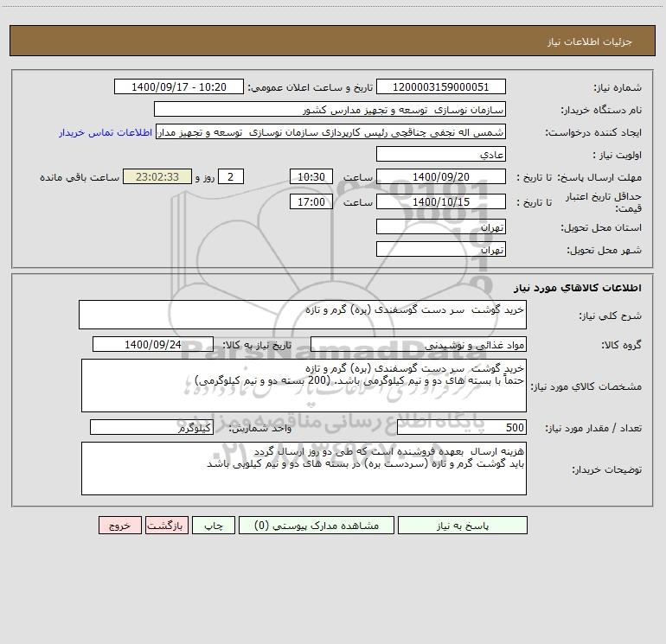Click price validity time 17:00
Image resolution: width=666 pixels, height=644 pixels.
[x=311, y=201]
